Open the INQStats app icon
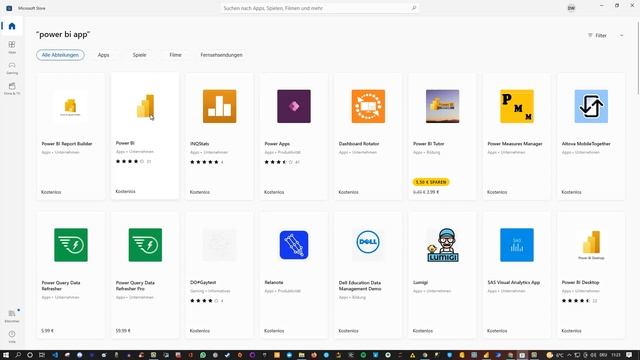640x360 pixels. (x=219, y=106)
